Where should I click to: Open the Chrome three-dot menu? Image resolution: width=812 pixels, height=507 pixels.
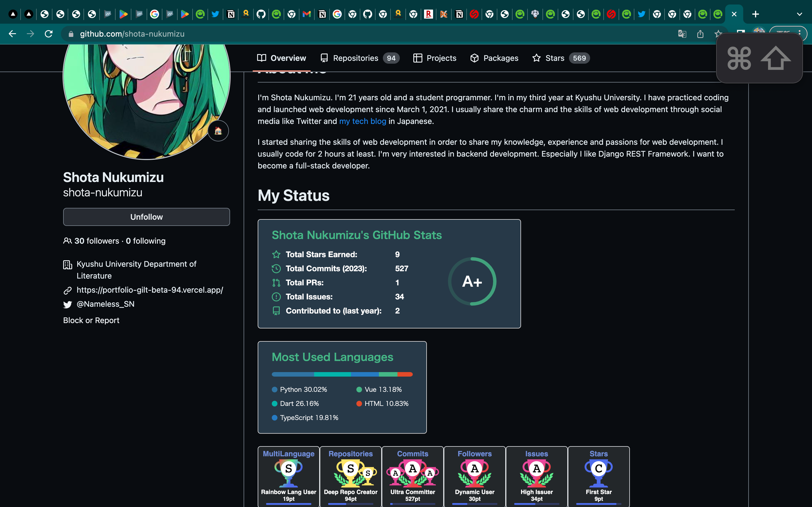point(800,32)
